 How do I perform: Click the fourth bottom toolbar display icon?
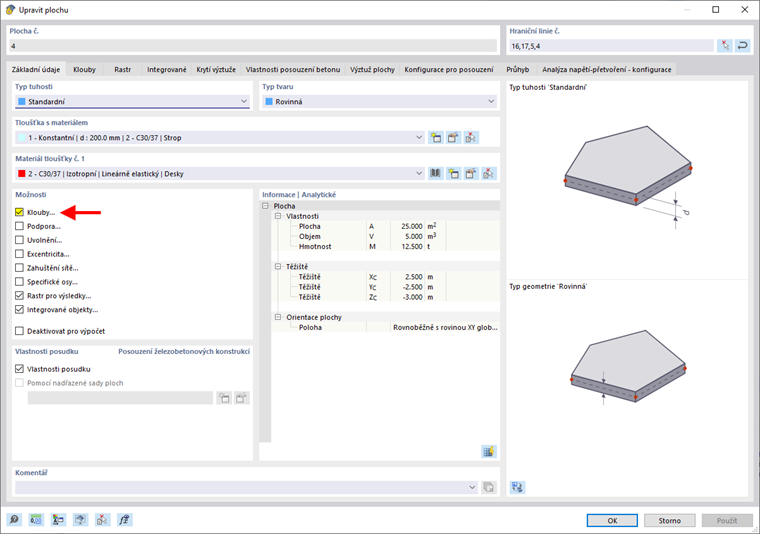(80, 520)
